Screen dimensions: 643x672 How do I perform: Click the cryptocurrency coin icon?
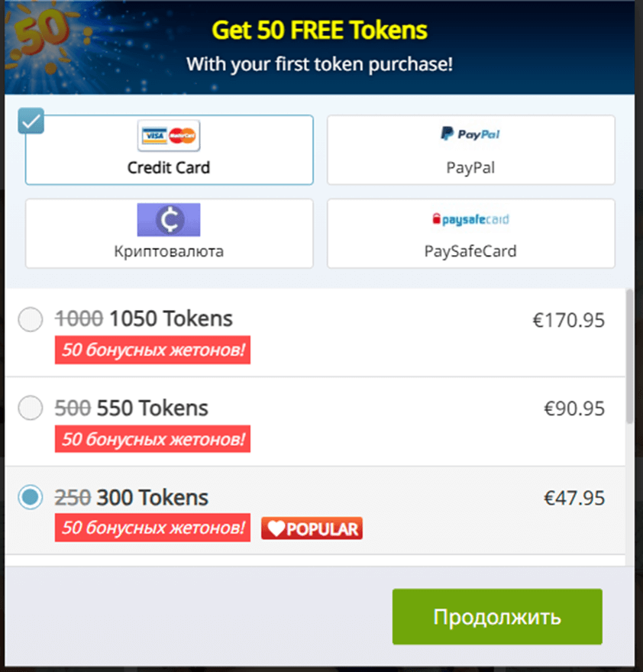(169, 220)
